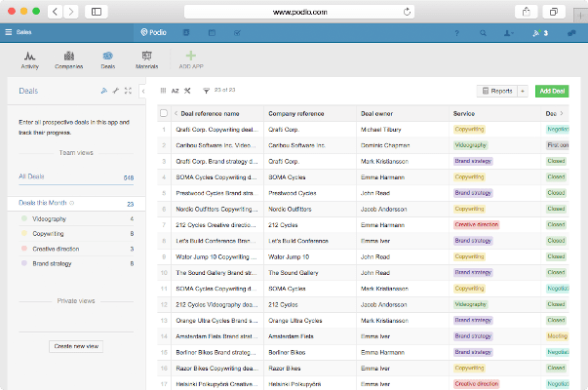The width and height of the screenshot is (588, 390).
Task: Select the All Deals view
Action: click(x=76, y=176)
